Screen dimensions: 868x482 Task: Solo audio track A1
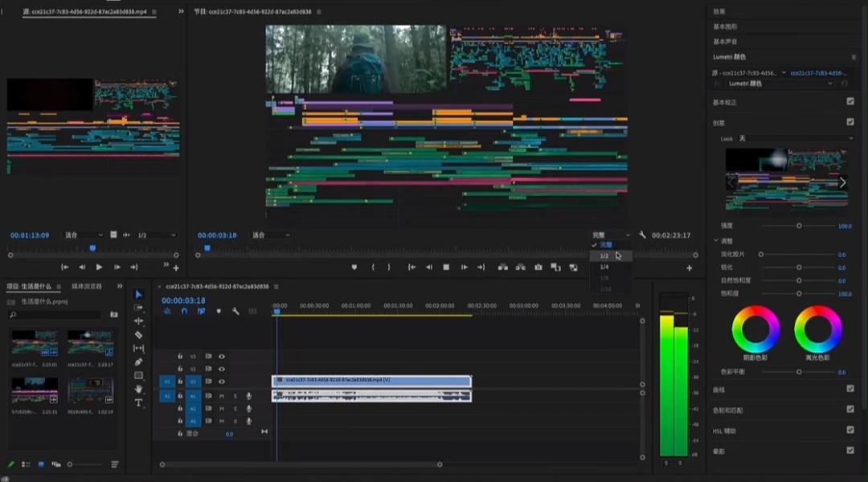coord(235,396)
